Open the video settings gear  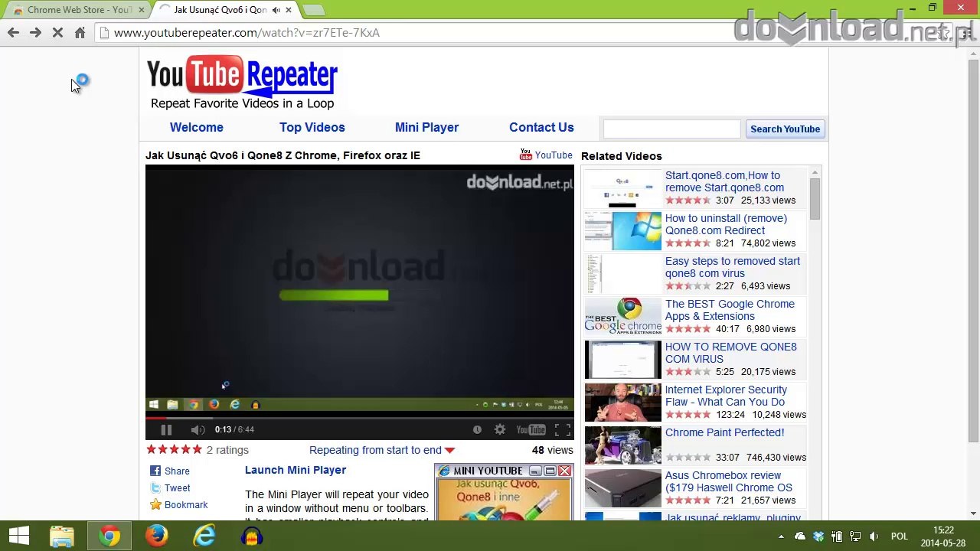pyautogui.click(x=500, y=429)
